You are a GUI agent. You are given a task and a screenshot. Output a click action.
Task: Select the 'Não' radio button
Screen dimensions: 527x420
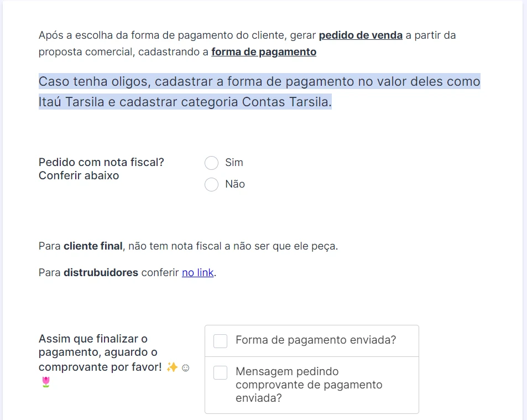211,184
